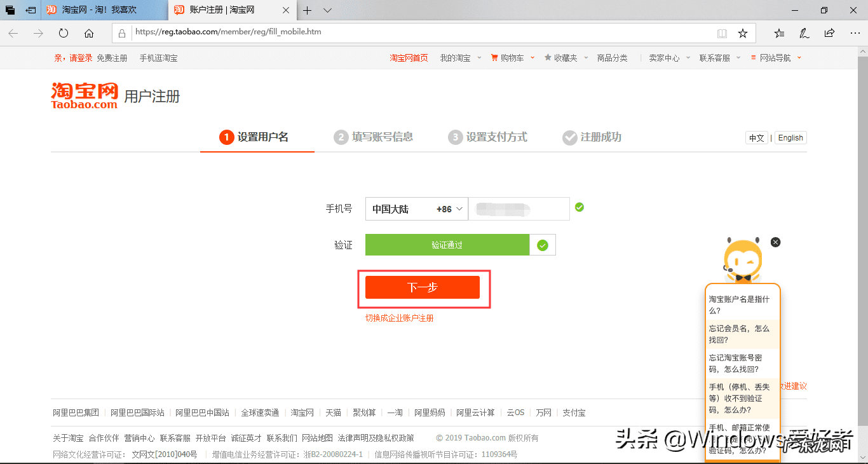
Task: Expand the 卖家中心 dropdown menu
Action: click(x=663, y=57)
